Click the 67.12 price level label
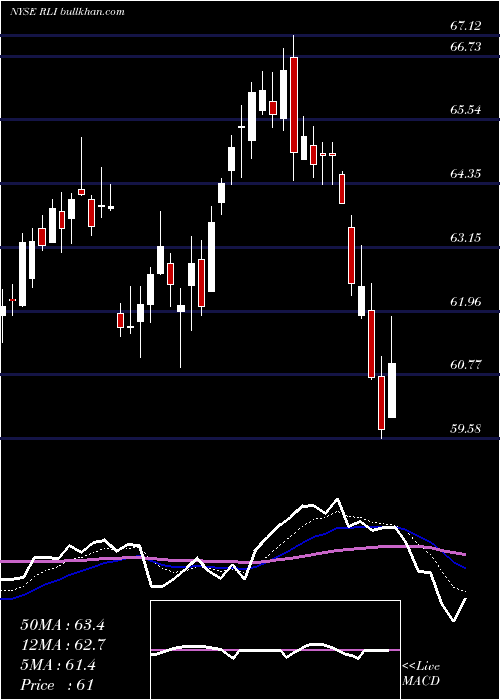The width and height of the screenshot is (500, 700). point(466,26)
